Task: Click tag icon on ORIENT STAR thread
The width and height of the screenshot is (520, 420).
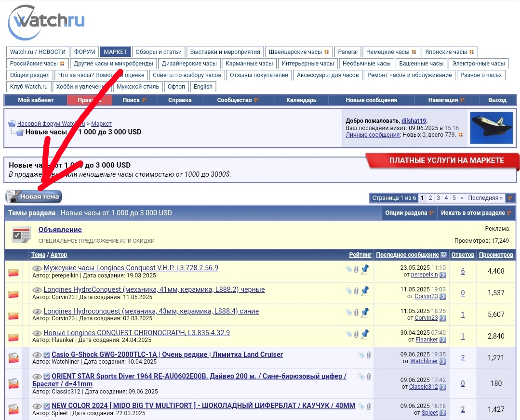Action: pyautogui.click(x=361, y=377)
